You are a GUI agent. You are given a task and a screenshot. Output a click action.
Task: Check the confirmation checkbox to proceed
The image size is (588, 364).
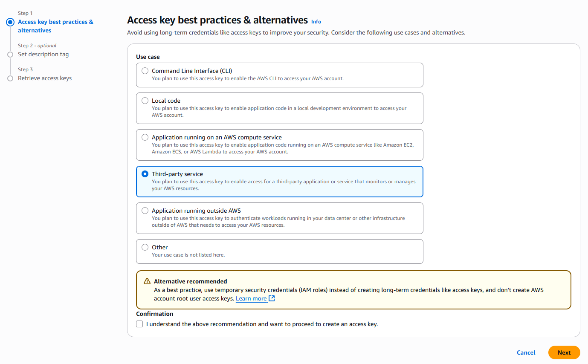139,324
